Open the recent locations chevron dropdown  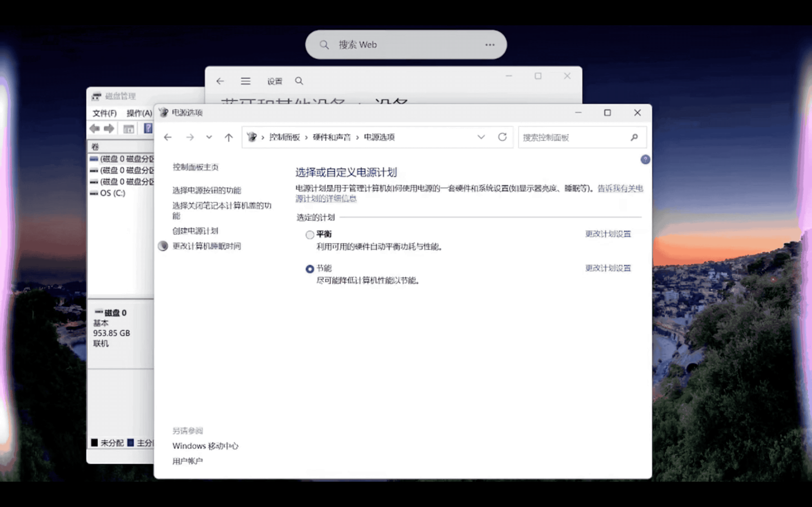[209, 137]
